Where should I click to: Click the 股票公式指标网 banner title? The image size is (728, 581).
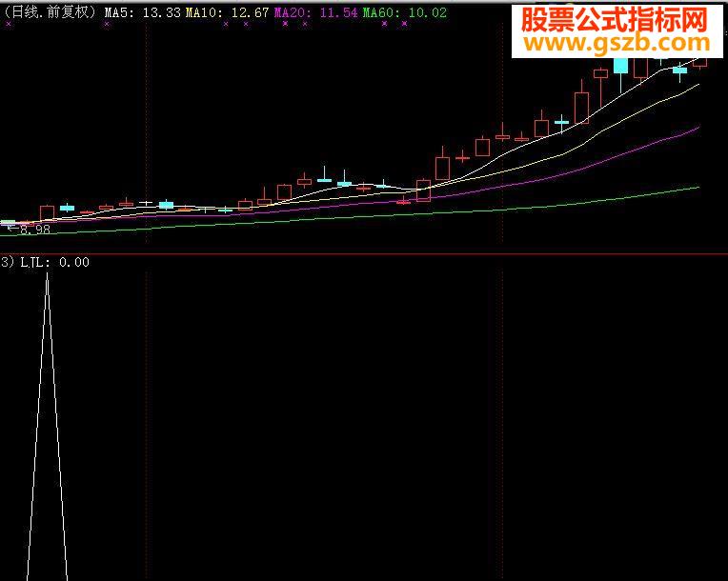(x=615, y=20)
